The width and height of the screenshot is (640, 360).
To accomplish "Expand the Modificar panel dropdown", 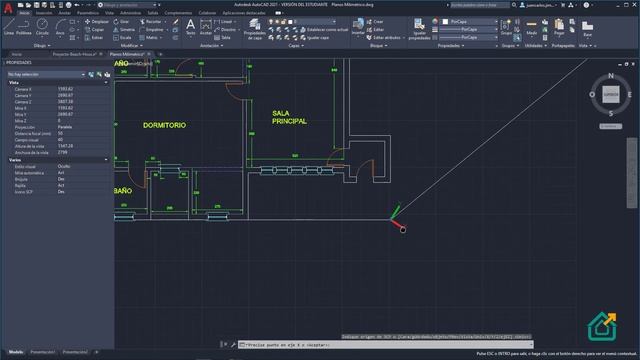I will [x=132, y=46].
